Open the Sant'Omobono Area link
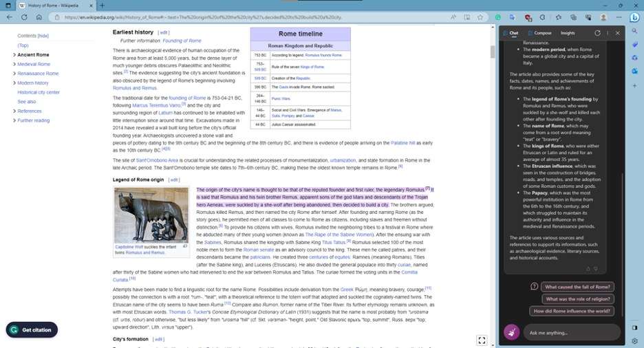Viewport: 644px width, 348px height. pyautogui.click(x=157, y=160)
